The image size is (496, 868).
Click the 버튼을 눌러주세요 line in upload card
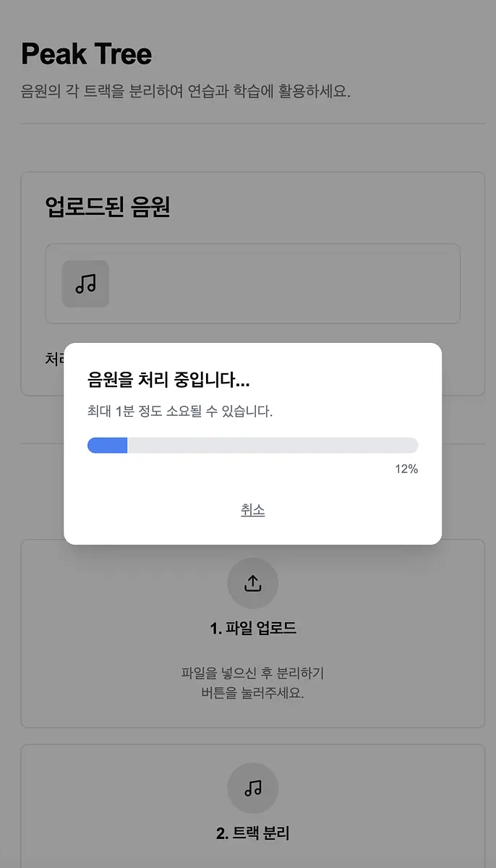click(x=252, y=693)
